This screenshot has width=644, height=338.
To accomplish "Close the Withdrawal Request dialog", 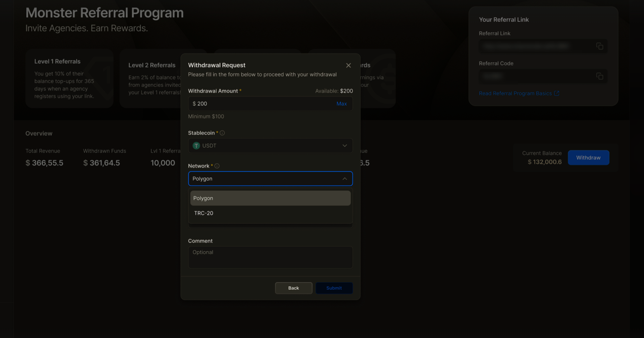I will pyautogui.click(x=348, y=65).
